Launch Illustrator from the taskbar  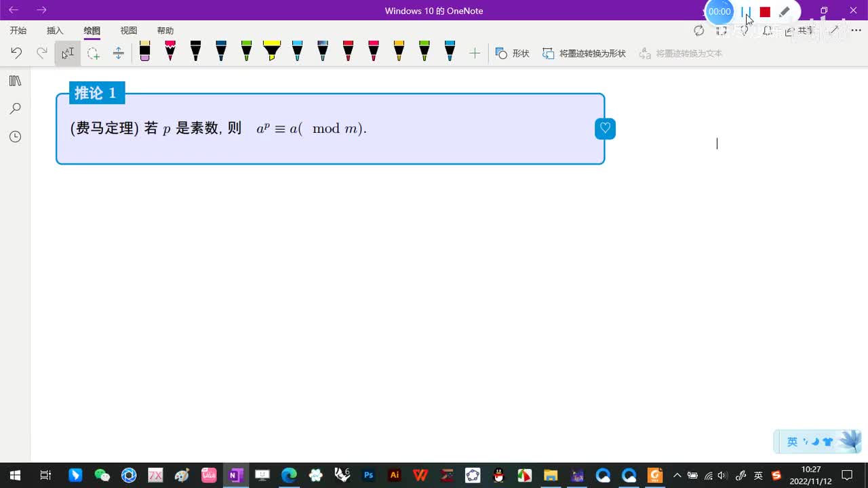[394, 475]
